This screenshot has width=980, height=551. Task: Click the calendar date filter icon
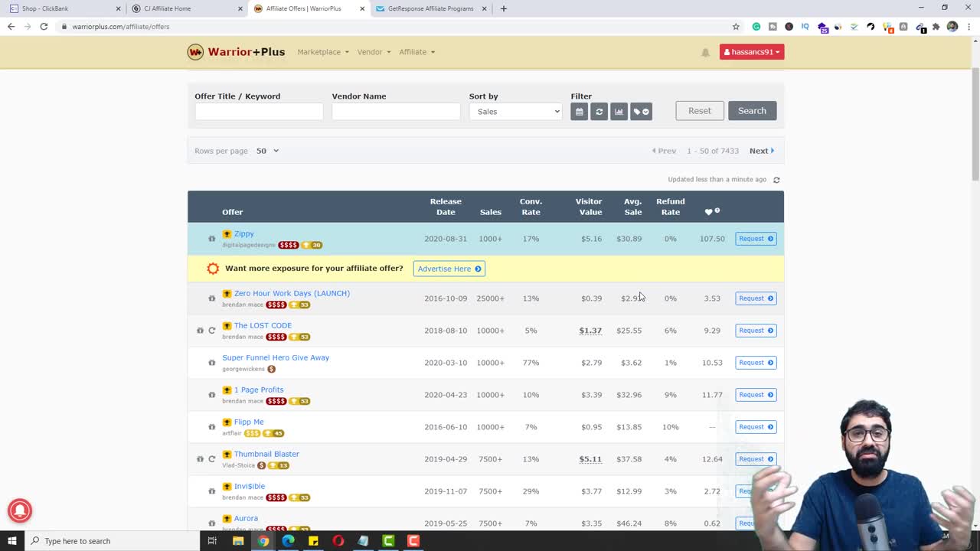[x=579, y=112]
